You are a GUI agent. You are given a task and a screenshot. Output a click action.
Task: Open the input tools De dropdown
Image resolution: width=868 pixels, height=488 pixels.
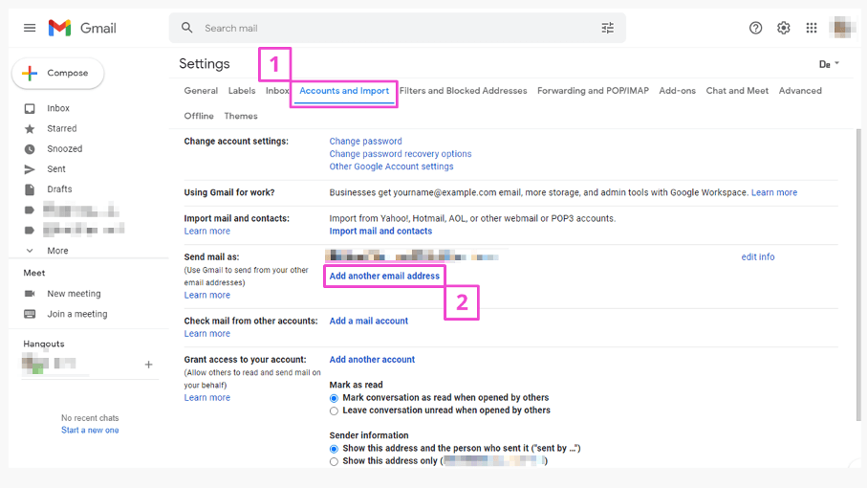pos(829,64)
